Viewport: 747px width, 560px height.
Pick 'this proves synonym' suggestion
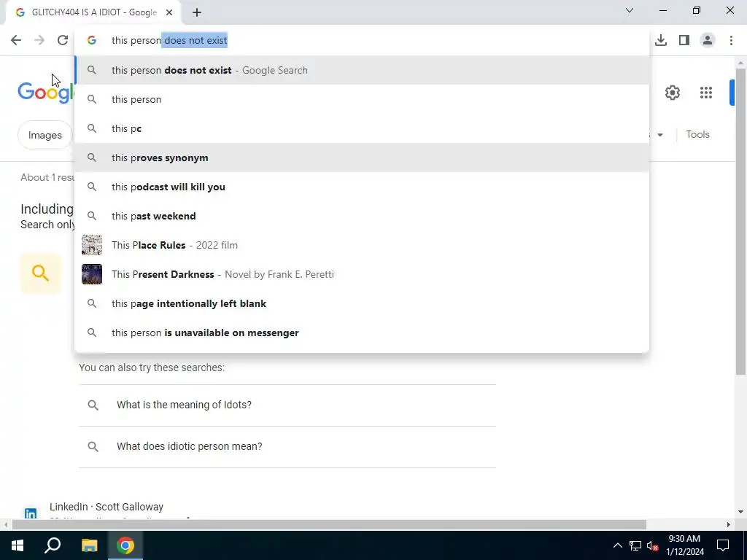[x=362, y=157]
